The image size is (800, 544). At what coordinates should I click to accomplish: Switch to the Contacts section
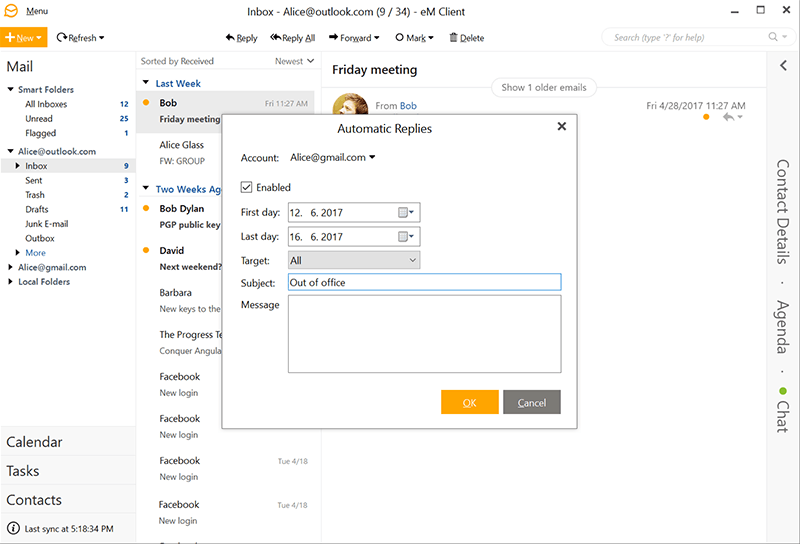(67, 500)
